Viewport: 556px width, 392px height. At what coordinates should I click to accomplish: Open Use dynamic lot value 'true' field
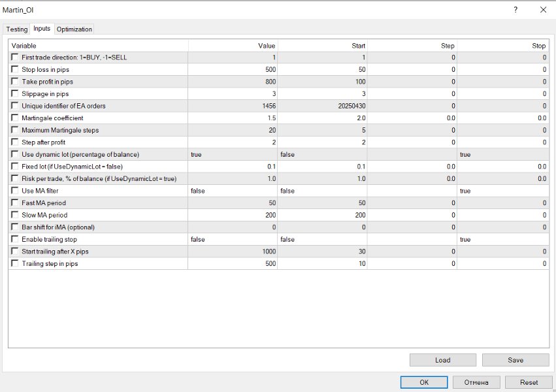pyautogui.click(x=233, y=155)
